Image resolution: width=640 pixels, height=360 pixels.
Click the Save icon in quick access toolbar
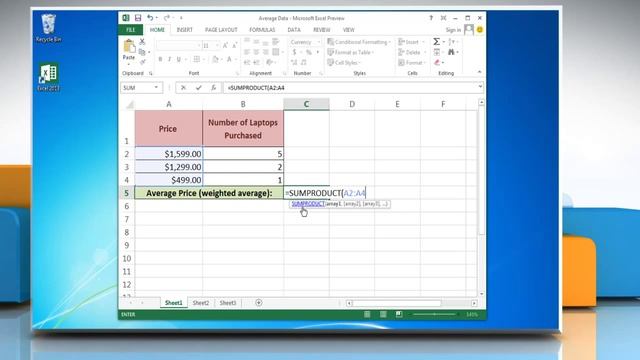[x=138, y=18]
